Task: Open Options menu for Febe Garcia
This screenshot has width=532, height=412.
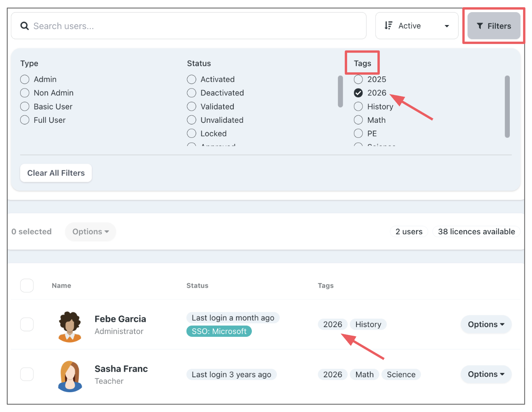Action: [x=486, y=324]
